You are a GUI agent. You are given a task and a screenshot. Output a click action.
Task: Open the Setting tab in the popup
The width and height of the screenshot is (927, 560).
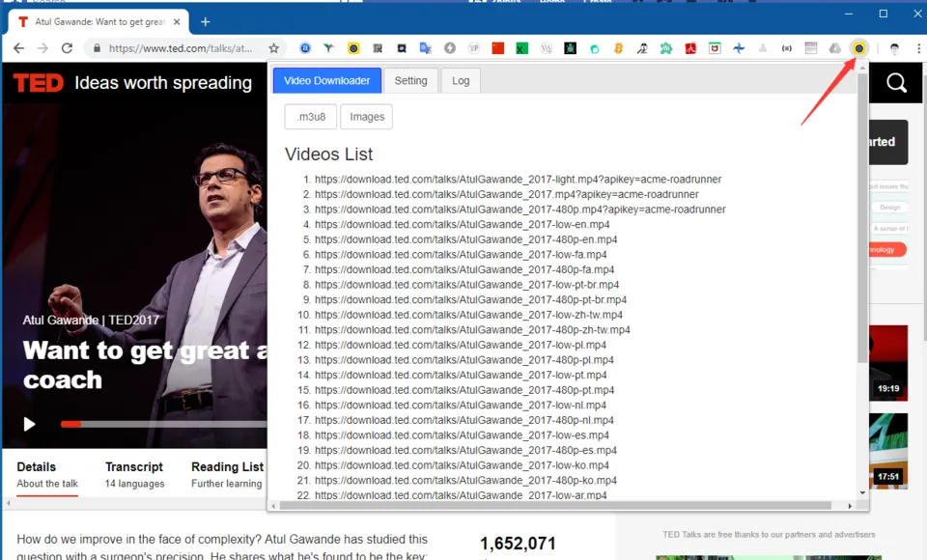411,80
